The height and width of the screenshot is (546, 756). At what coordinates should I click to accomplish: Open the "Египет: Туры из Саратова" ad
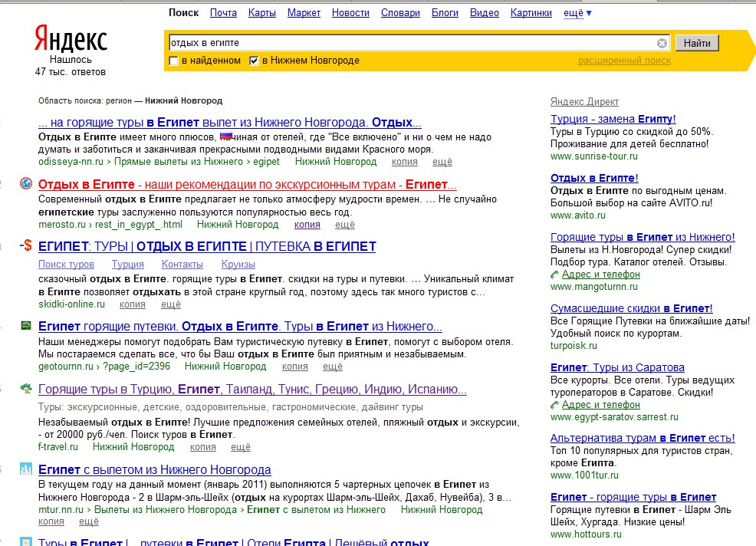click(x=618, y=367)
